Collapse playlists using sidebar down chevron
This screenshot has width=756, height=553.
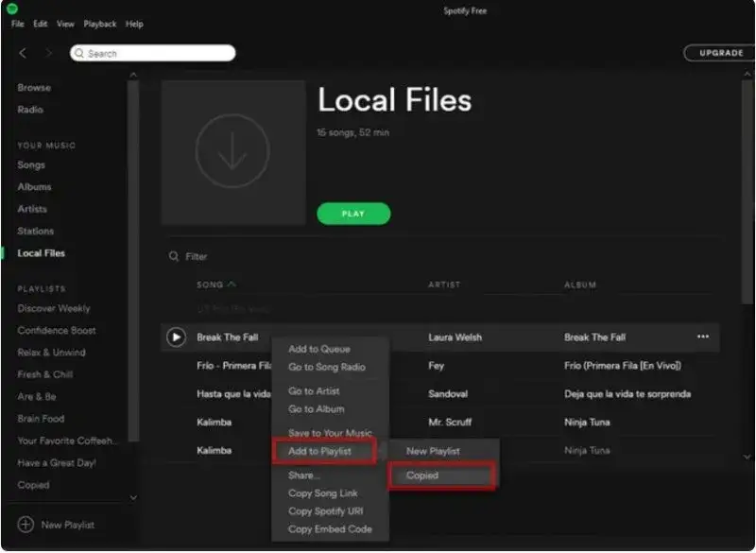tap(133, 496)
